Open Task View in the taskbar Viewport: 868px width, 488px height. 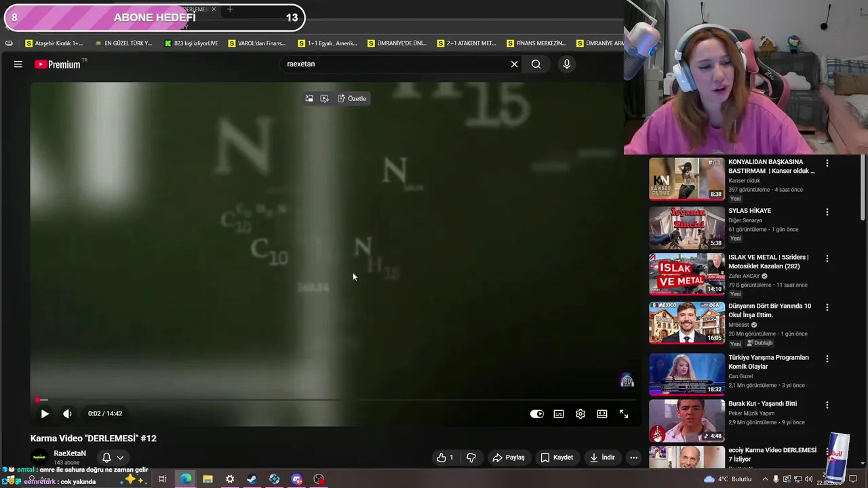tap(163, 479)
